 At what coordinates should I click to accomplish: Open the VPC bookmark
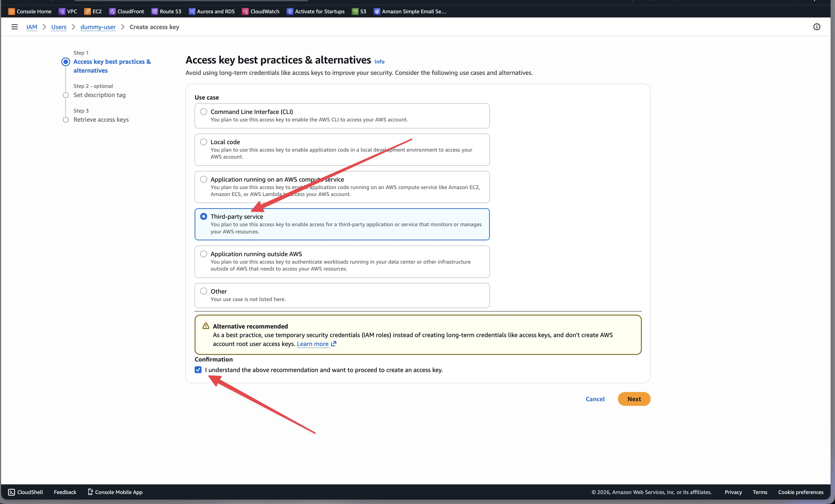[68, 11]
